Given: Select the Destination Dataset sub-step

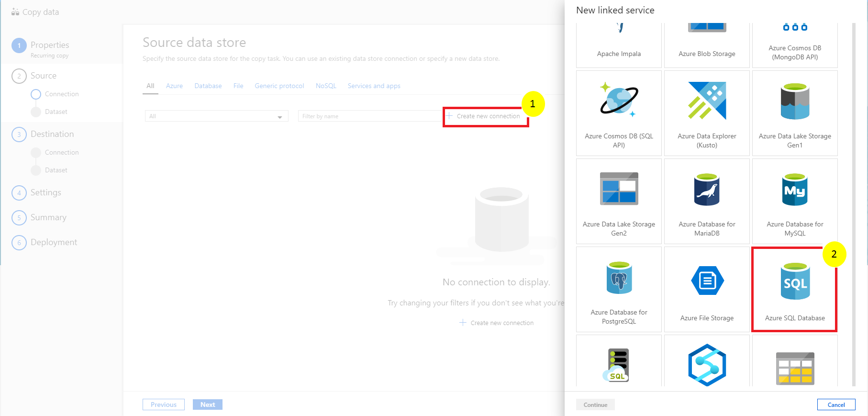Looking at the screenshot, I should pyautogui.click(x=49, y=170).
